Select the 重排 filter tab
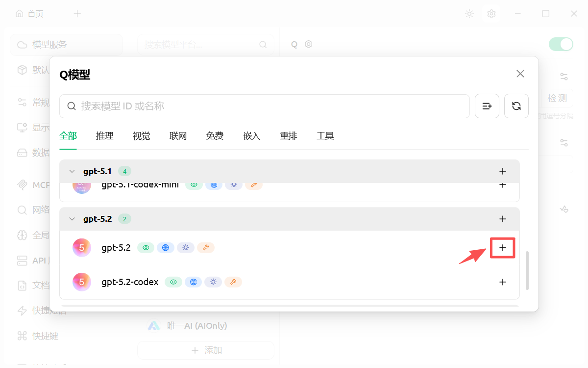This screenshot has height=368, width=588. pyautogui.click(x=289, y=136)
